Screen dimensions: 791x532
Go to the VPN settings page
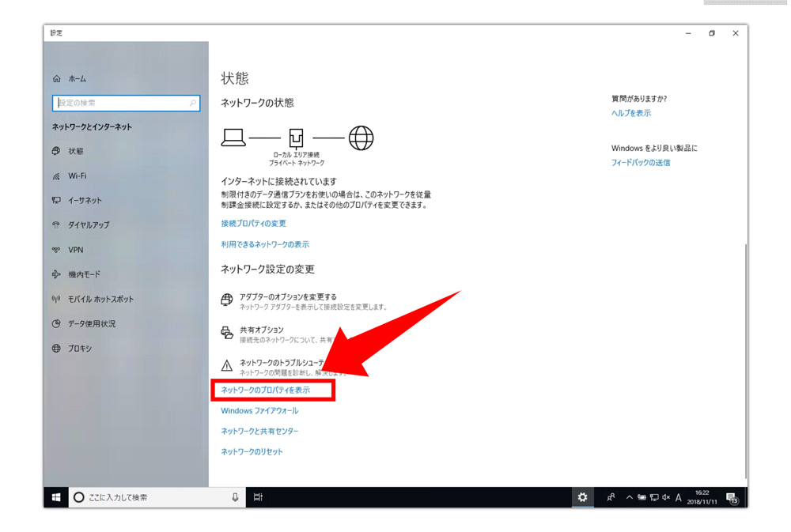[x=75, y=250]
